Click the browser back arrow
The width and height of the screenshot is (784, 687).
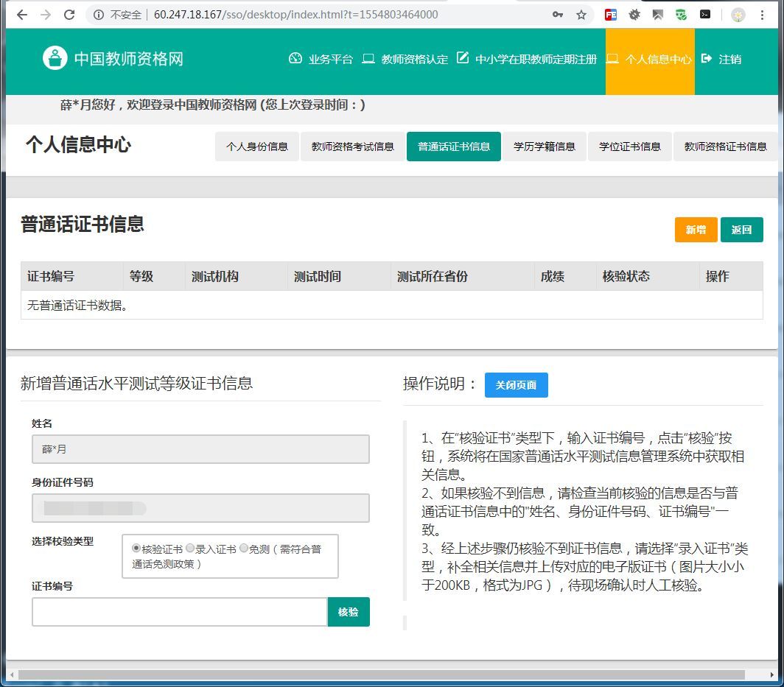point(22,15)
